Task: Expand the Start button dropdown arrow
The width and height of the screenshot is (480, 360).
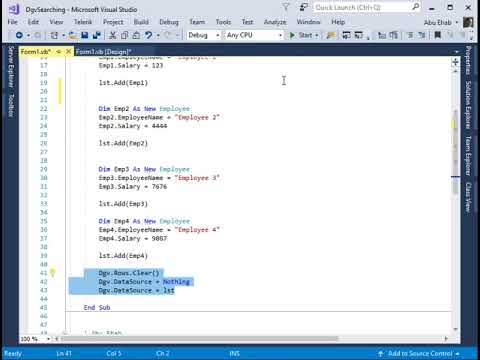Action: point(317,35)
